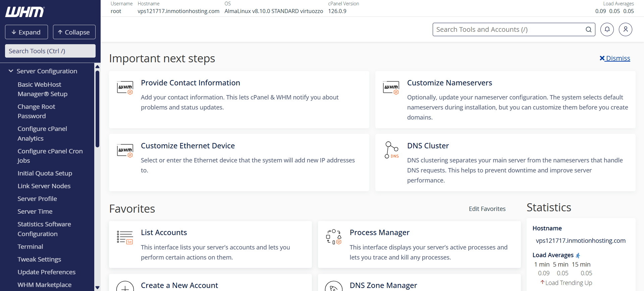This screenshot has width=644, height=291.
Task: Open the notifications bell
Action: (607, 29)
